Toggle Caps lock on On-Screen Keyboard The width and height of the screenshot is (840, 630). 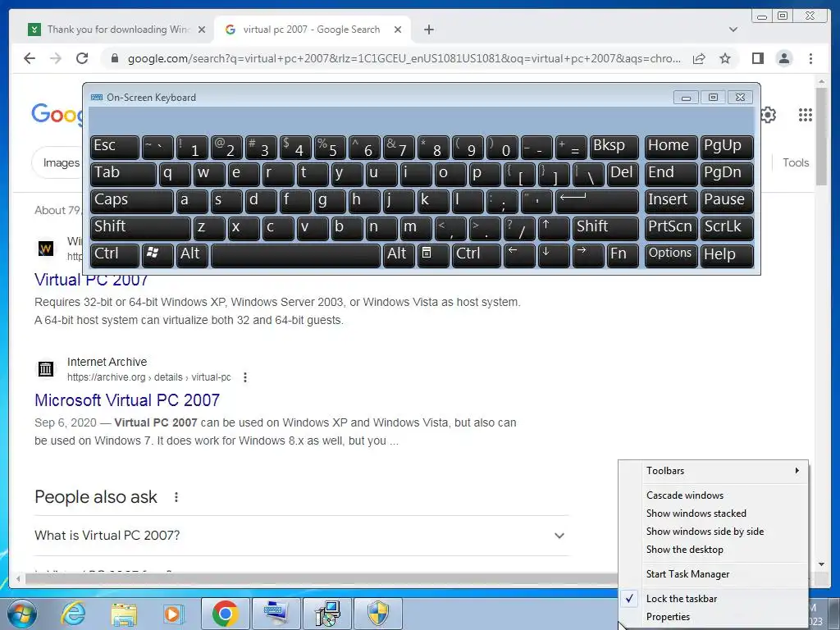(x=131, y=201)
